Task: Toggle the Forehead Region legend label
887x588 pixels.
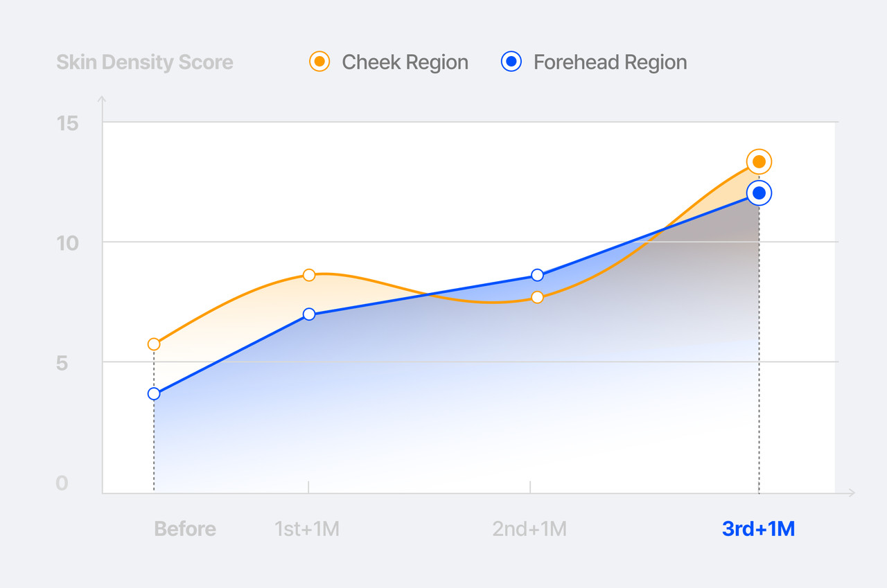Action: (610, 62)
